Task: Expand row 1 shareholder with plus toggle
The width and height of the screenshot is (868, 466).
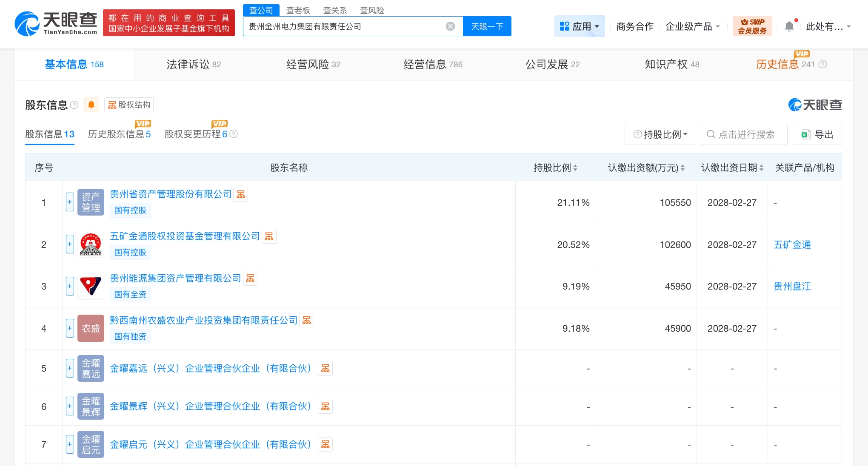Action: pyautogui.click(x=70, y=202)
